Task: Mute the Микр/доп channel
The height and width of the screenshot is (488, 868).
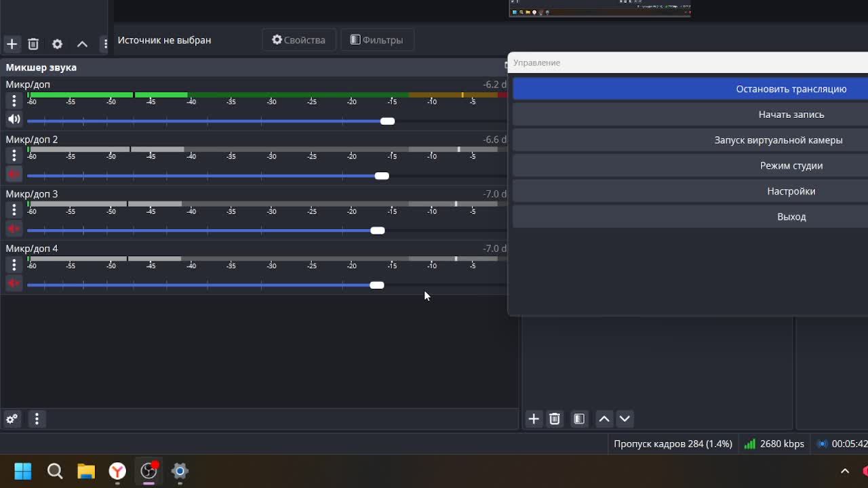Action: click(x=14, y=120)
